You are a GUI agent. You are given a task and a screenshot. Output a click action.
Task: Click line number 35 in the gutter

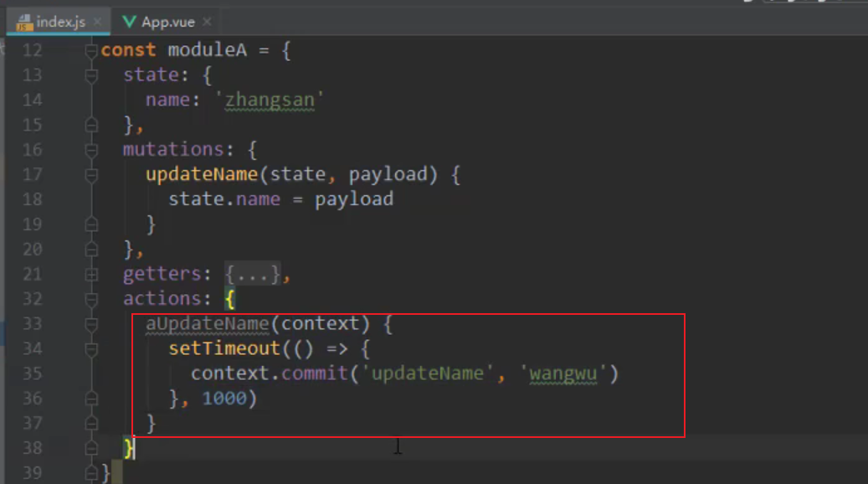click(32, 373)
